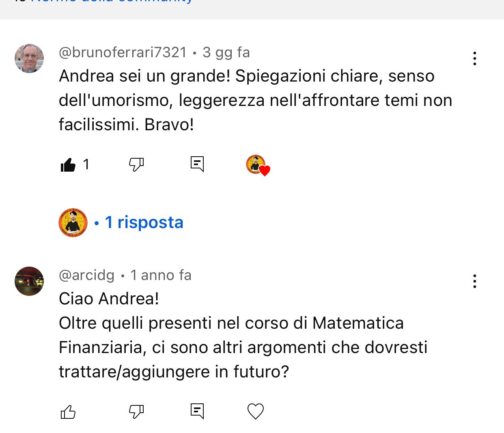This screenshot has width=504, height=433.
Task: Tap reply icon under brunoferrari7321's comment
Action: 197,164
